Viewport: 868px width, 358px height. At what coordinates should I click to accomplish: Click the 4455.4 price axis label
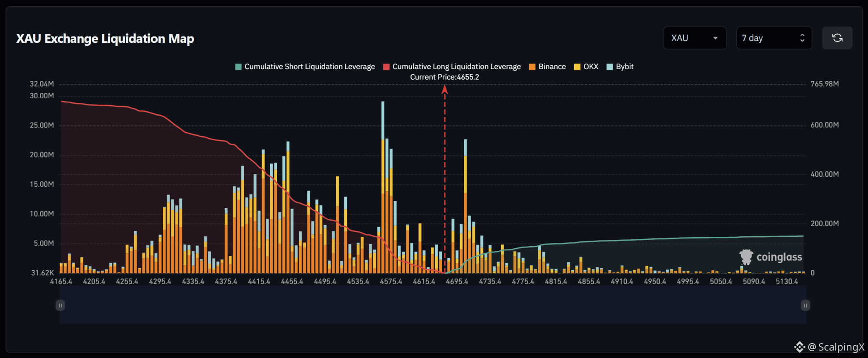pyautogui.click(x=292, y=281)
